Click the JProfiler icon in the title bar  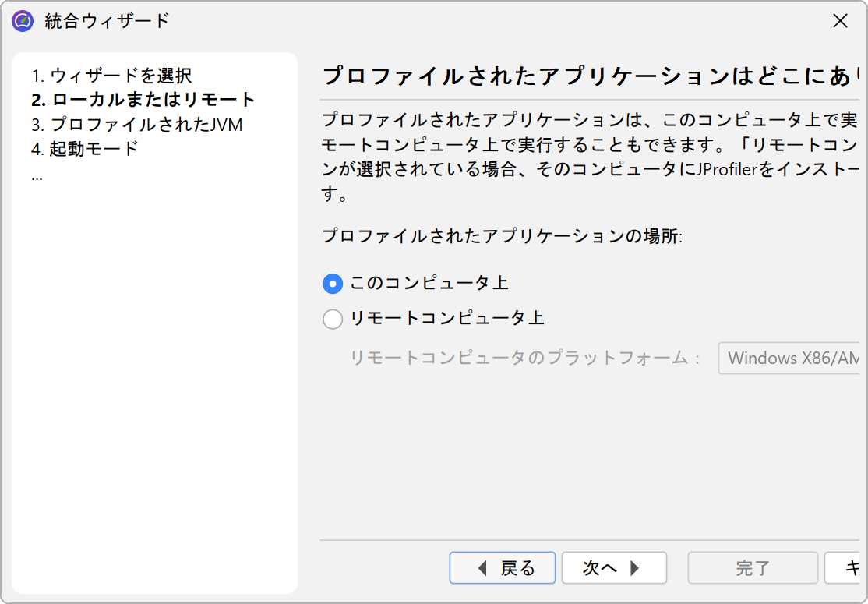(23, 21)
